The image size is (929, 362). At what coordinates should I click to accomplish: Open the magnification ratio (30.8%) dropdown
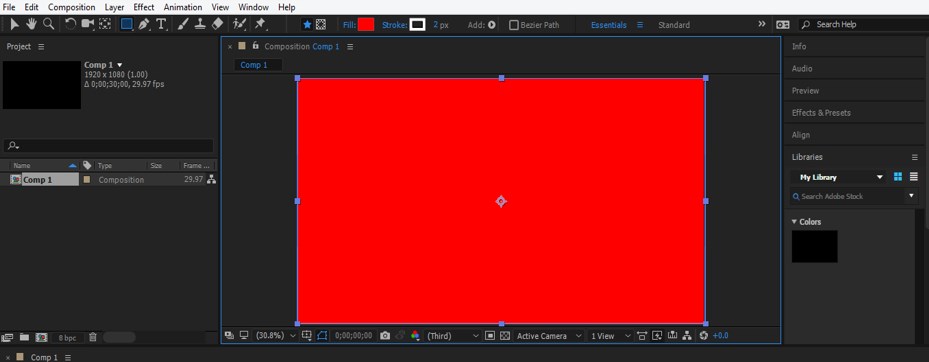coord(276,336)
